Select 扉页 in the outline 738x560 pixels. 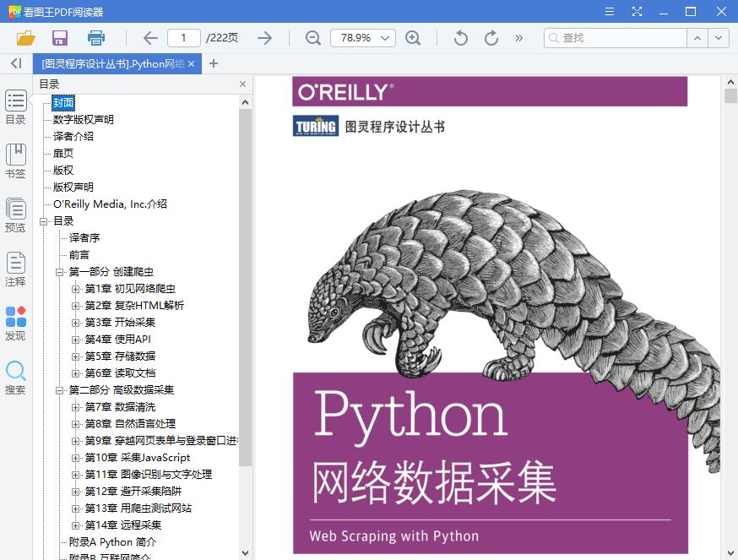63,154
